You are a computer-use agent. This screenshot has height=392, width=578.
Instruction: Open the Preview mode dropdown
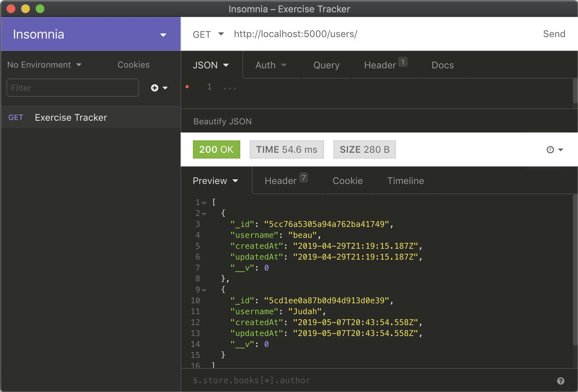point(215,181)
